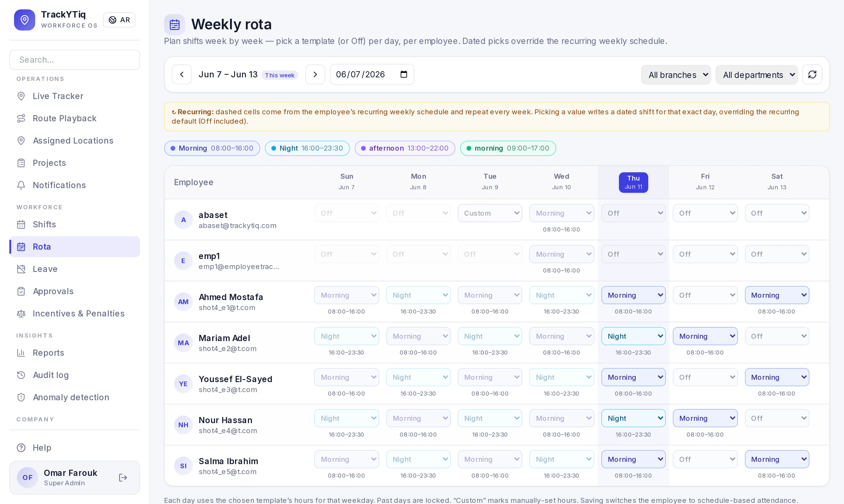Click the Ahmed Mostafa employee name
Image resolution: width=844 pixels, height=504 pixels.
(231, 297)
